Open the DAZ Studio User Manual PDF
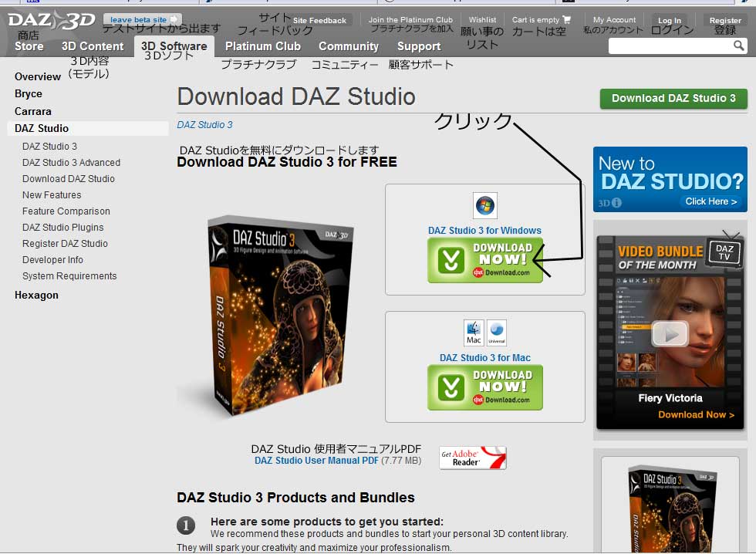The width and height of the screenshot is (756, 554). (317, 461)
